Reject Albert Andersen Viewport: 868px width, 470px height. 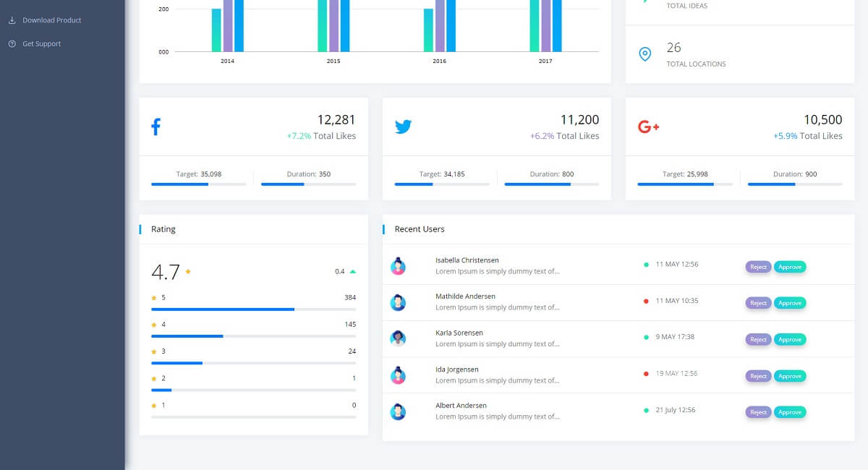[x=758, y=412]
